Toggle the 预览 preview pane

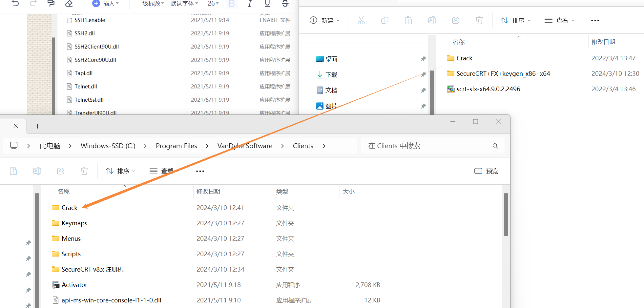pyautogui.click(x=486, y=171)
